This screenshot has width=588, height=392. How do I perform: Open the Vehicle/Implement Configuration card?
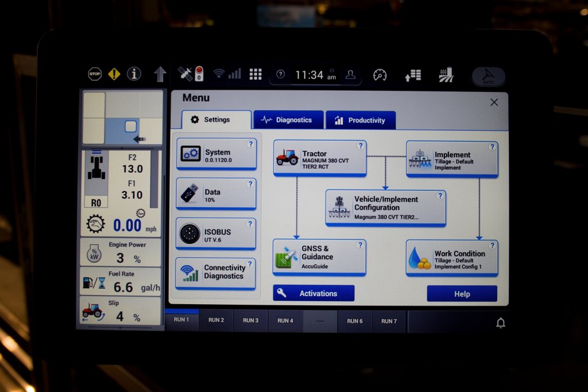coord(385,208)
